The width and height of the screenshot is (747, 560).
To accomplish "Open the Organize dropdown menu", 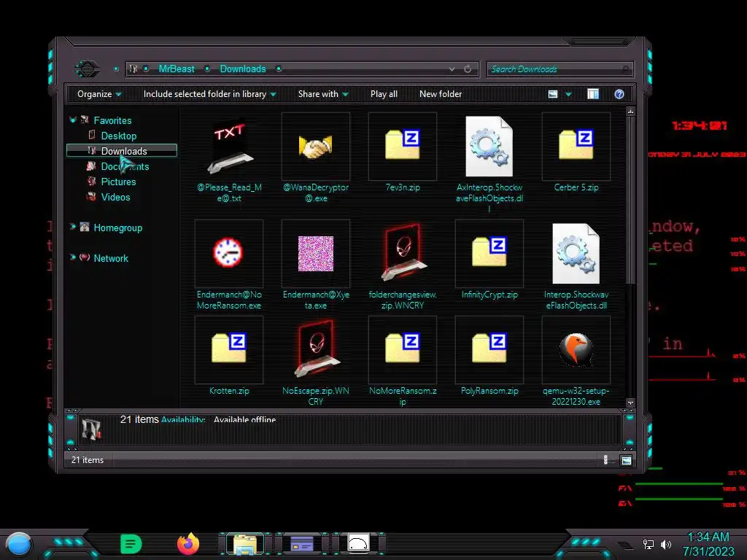I will point(99,94).
